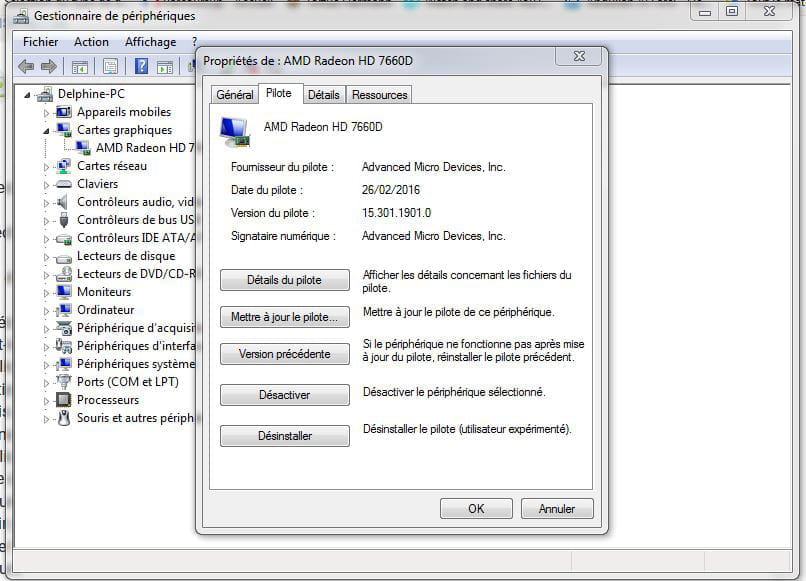Expand the Périphériques système node arrow
Screen dimensions: 806x581
46,365
